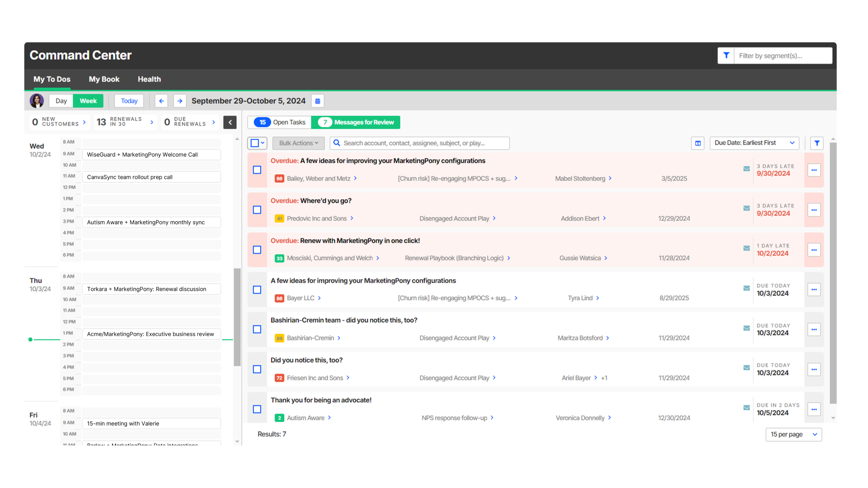Check the Bailey, Weber and Metz message
The width and height of the screenshot is (868, 488).
(x=257, y=170)
